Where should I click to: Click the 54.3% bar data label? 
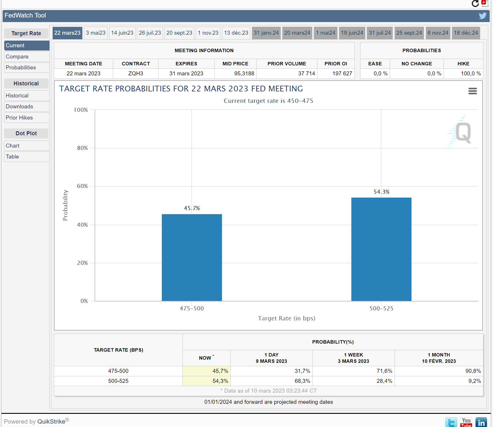tap(381, 192)
